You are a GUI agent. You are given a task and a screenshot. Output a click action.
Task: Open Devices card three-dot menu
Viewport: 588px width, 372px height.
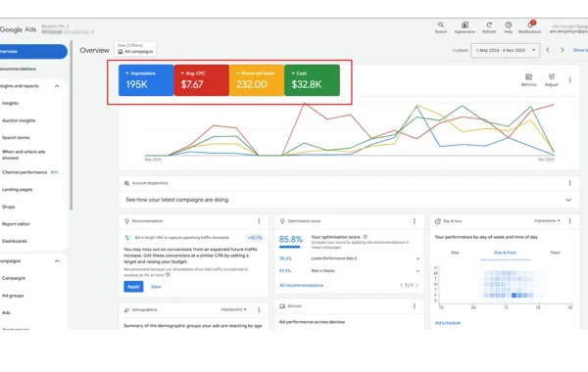415,306
